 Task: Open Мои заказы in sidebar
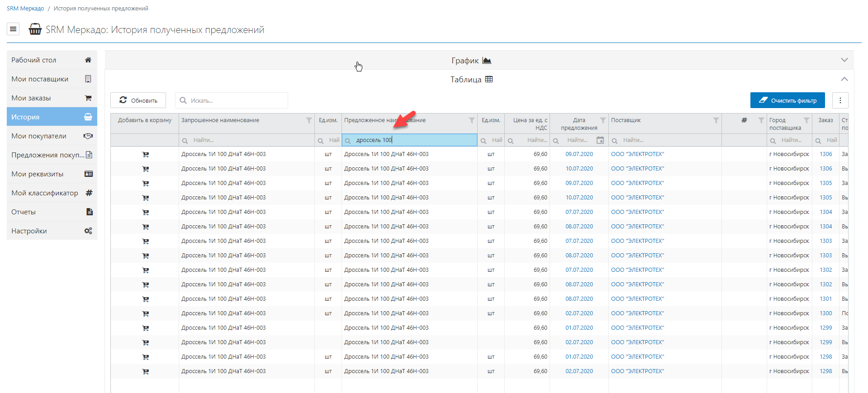click(52, 98)
